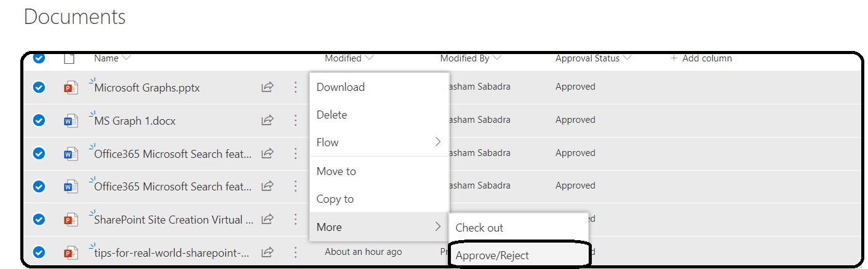Click PowerPoint icon of SharePoint Site Creation Virtual

(x=70, y=219)
